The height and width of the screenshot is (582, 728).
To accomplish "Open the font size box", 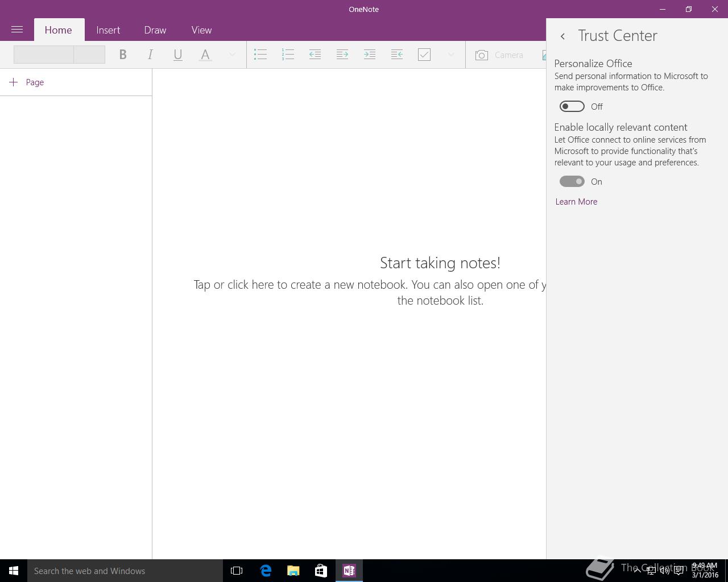I will 89,55.
